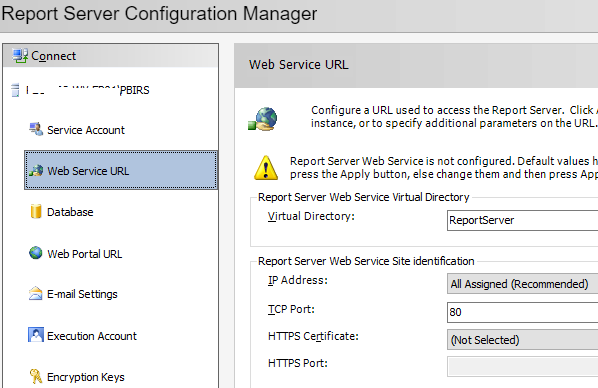Select the PBIRS server instance name
Screen dimensions: 598x388
[88, 90]
